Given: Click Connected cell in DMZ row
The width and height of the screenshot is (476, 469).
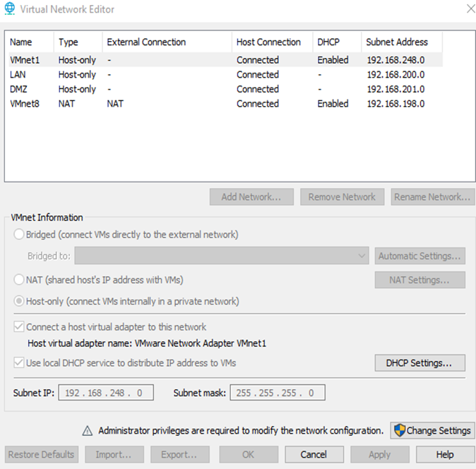Looking at the screenshot, I should (x=258, y=89).
